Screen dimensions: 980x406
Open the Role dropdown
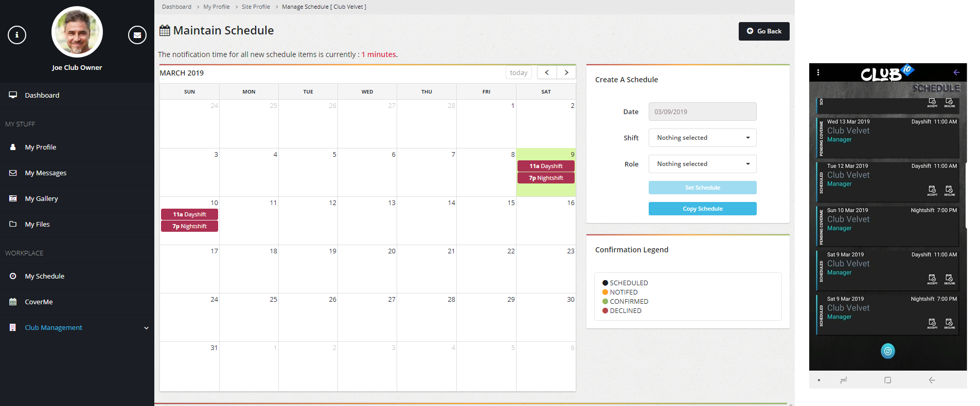pos(702,164)
